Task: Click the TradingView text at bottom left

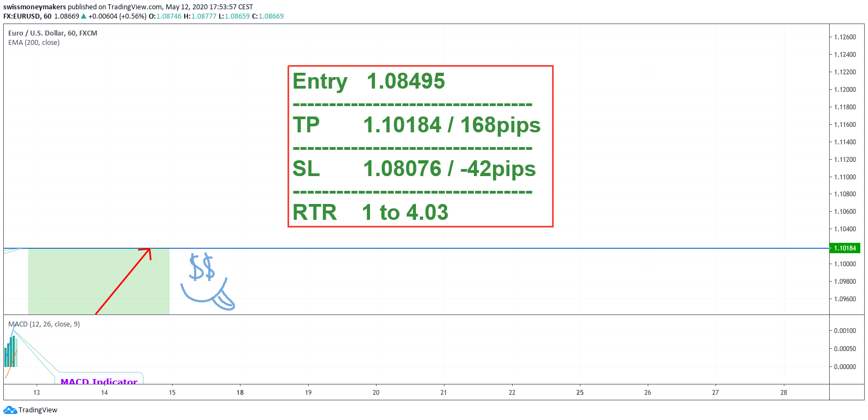Action: (x=38, y=410)
